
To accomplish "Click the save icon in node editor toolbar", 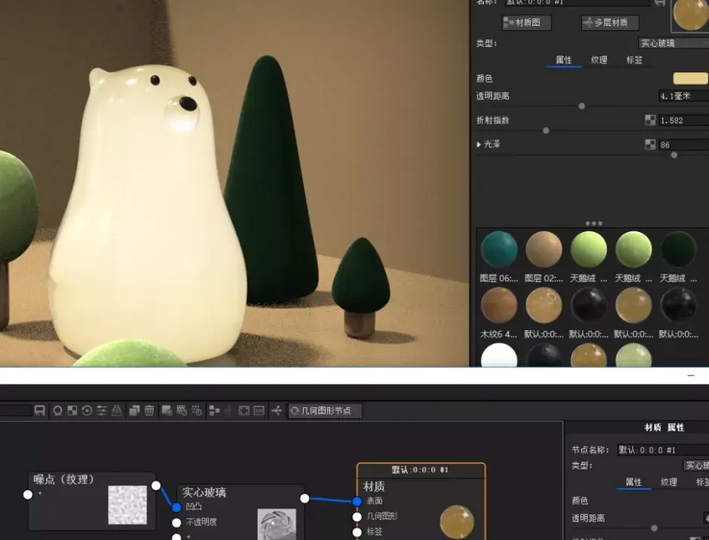I will pos(39,411).
